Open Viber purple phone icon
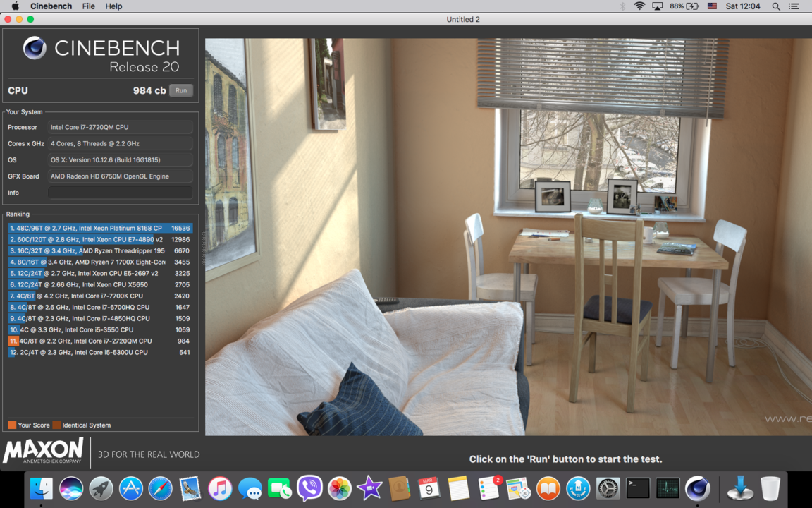 pos(309,488)
